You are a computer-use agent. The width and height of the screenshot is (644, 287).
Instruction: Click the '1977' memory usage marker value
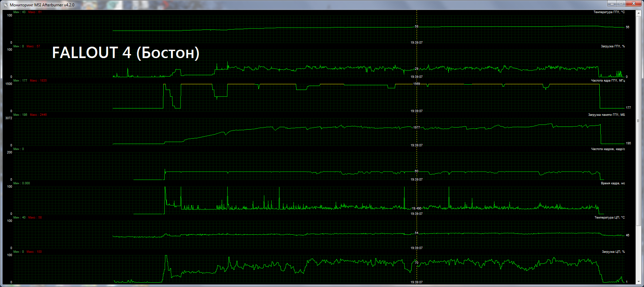[x=417, y=128]
